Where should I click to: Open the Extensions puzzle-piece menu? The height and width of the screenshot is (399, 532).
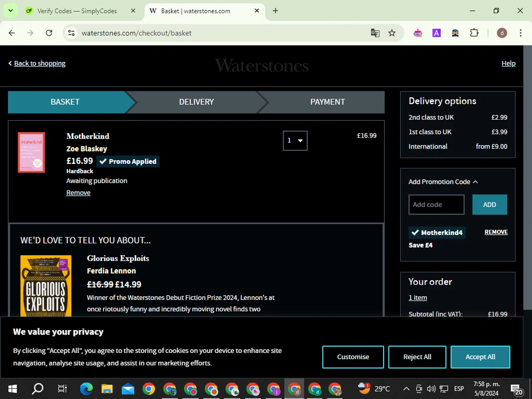coord(474,33)
